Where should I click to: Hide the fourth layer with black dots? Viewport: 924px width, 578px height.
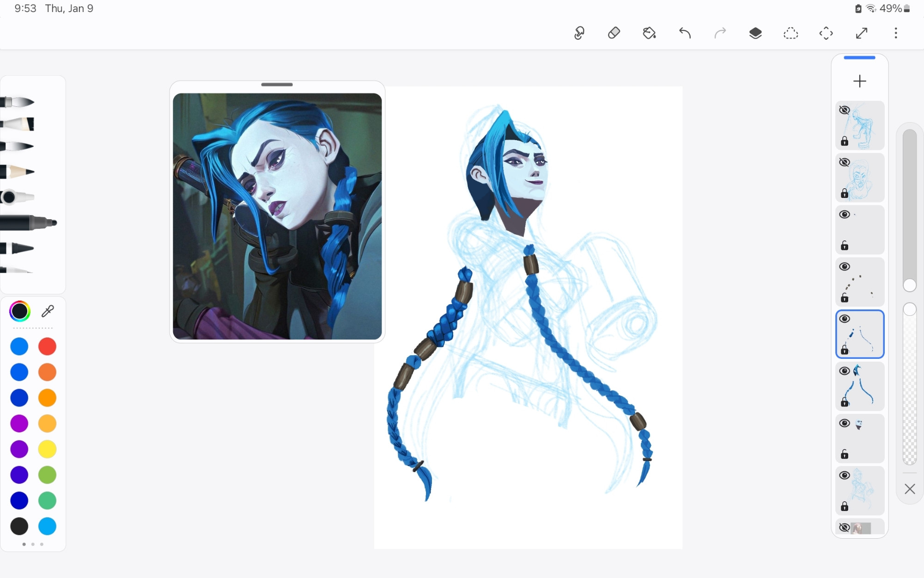[x=845, y=267]
